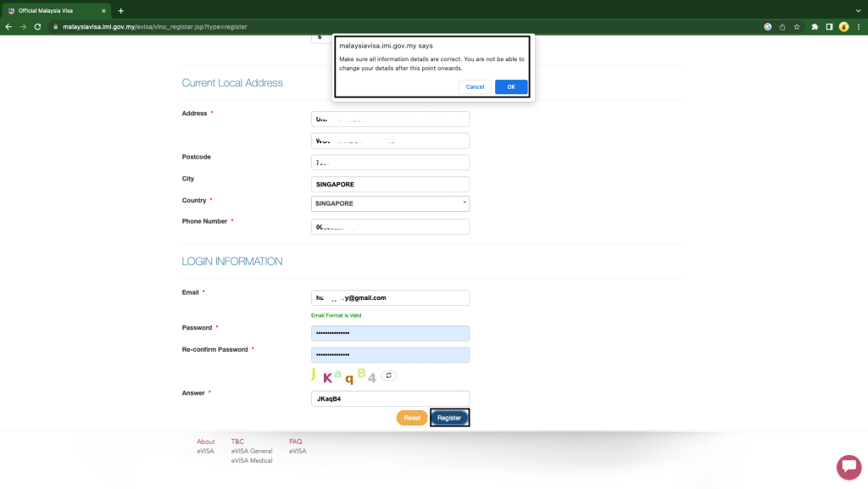Click the City field showing SINGAPORE
Image resolution: width=868 pixels, height=489 pixels.
390,184
